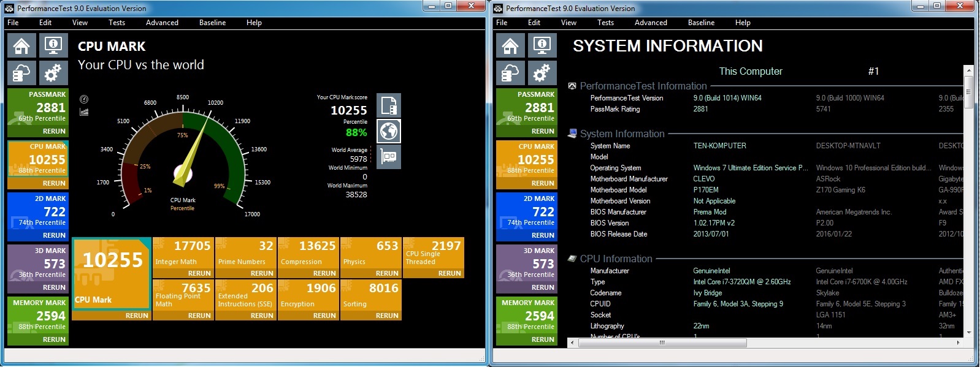Click '88%' percentile value in left window
Image resolution: width=980 pixels, height=367 pixels.
click(x=356, y=132)
